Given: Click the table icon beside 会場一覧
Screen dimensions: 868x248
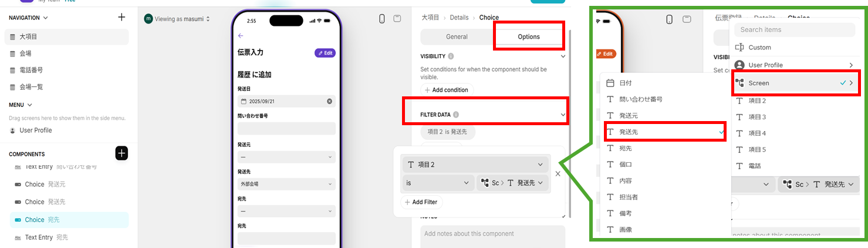Looking at the screenshot, I should point(13,87).
